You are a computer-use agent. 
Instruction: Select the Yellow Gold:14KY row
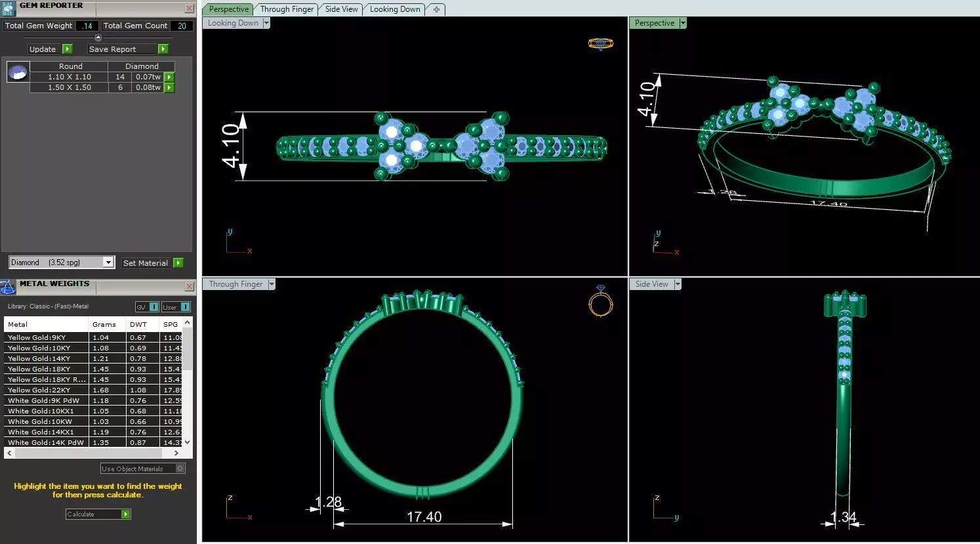pyautogui.click(x=93, y=358)
